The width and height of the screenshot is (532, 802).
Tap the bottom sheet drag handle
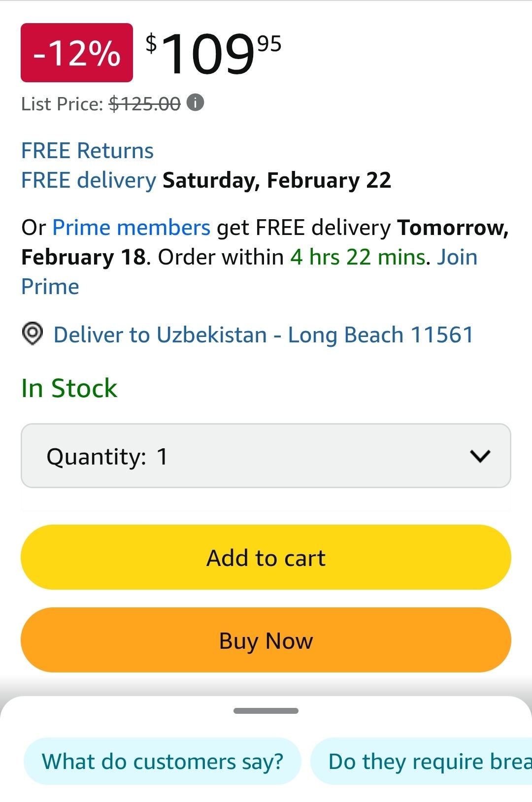click(266, 711)
